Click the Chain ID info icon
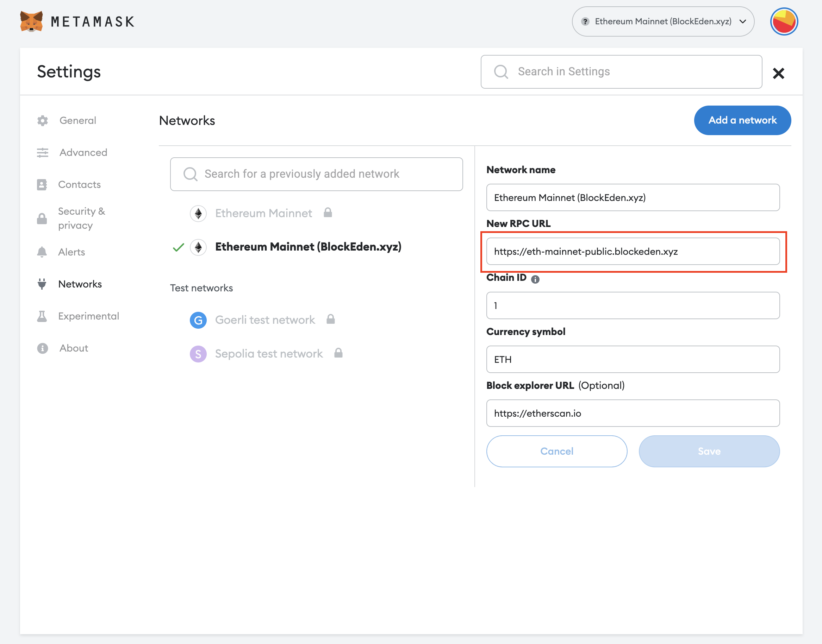Screen dimensions: 822x644 coord(535,279)
